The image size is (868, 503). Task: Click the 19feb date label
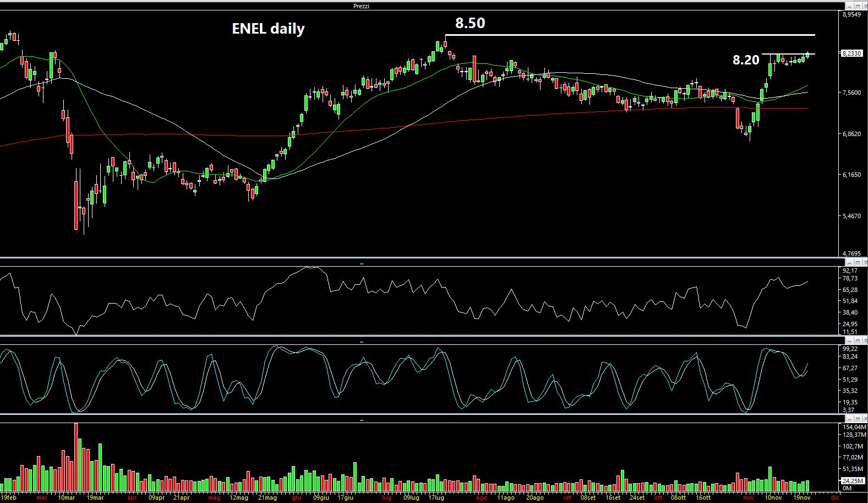coord(8,497)
